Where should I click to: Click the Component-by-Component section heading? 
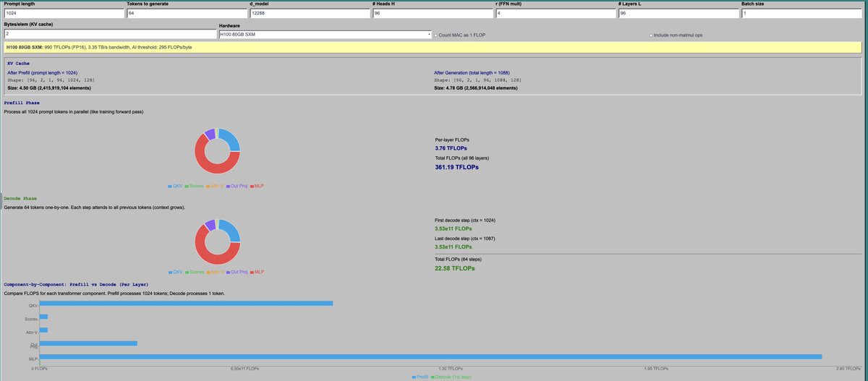click(76, 284)
